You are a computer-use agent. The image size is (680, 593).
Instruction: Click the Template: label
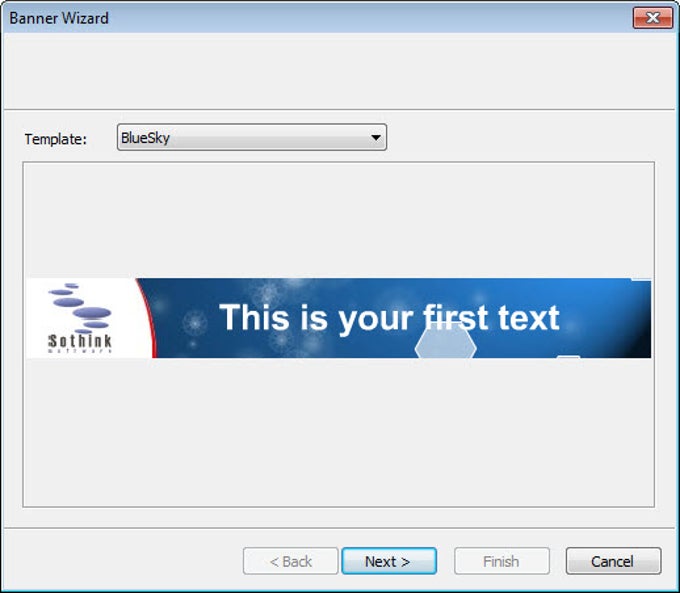pyautogui.click(x=56, y=139)
